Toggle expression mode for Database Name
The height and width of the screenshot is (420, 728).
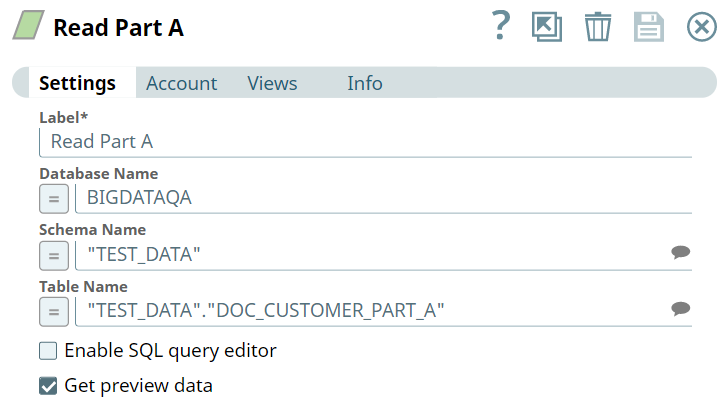tap(54, 199)
